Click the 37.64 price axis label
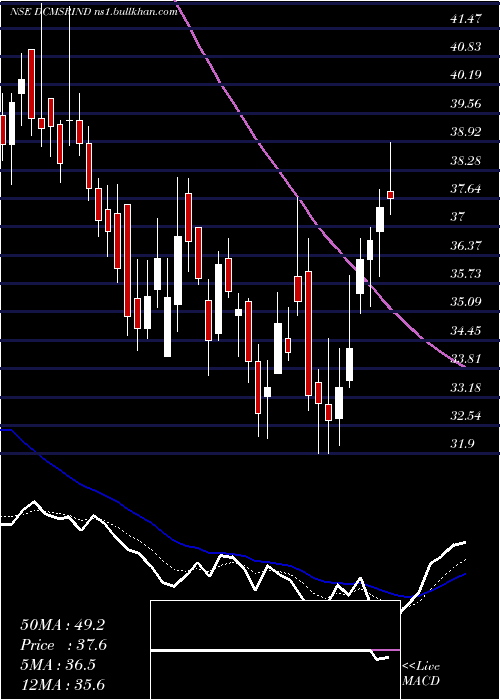 pyautogui.click(x=466, y=189)
